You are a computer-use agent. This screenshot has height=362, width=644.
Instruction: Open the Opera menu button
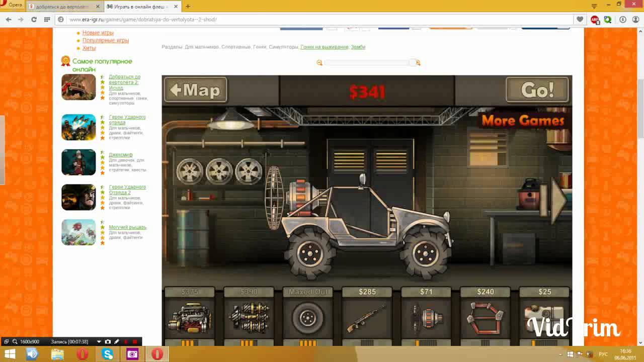point(12,5)
